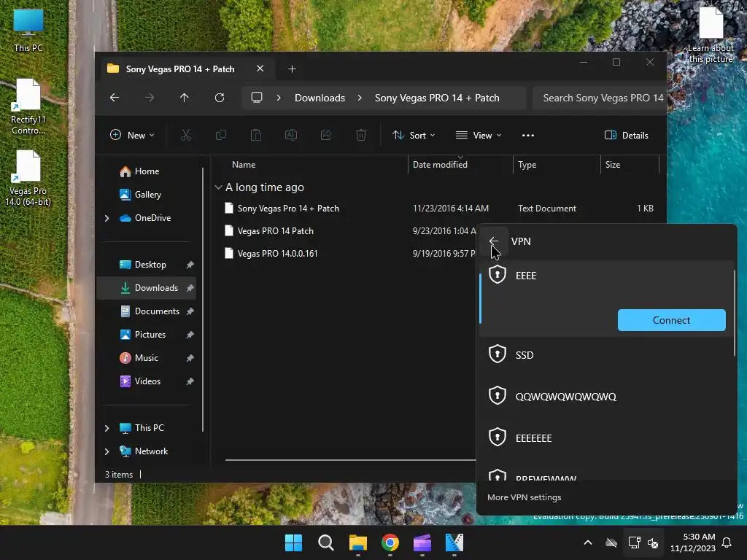Open the clock showing 5:30 AM

tap(693, 542)
